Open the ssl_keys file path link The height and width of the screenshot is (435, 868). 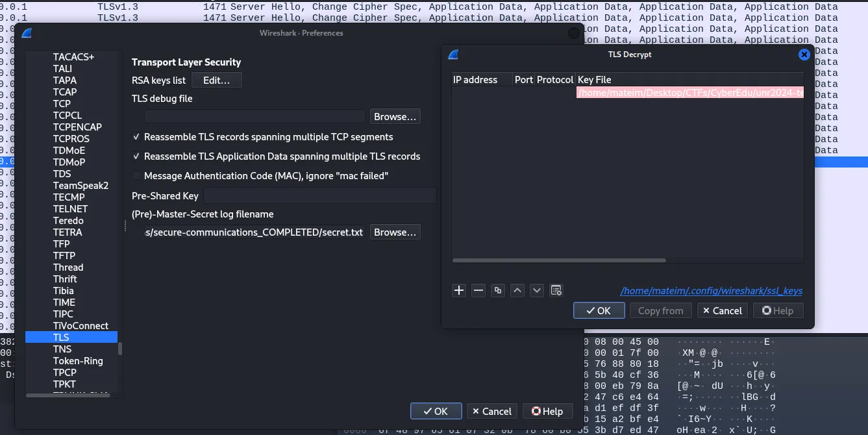(712, 291)
